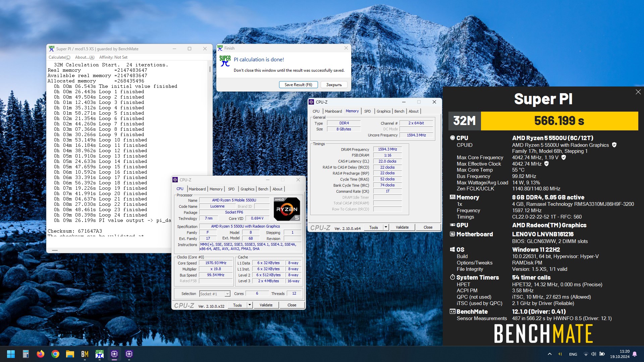644x362 pixels.
Task: Click Validate in front CPU-Z window
Action: [x=266, y=305]
